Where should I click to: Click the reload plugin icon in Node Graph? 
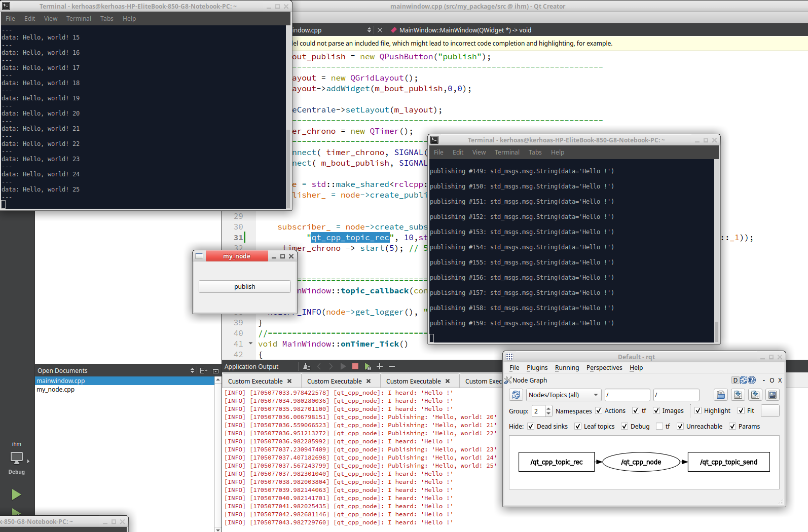click(x=744, y=380)
